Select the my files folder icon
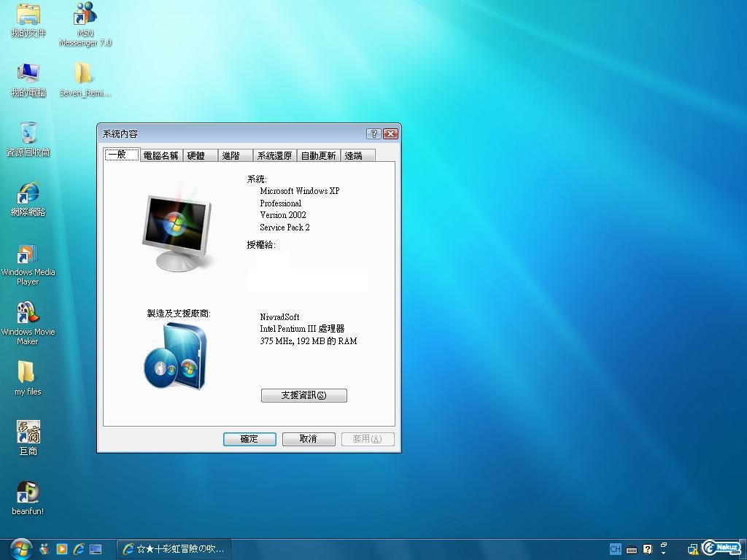Viewport: 747px width, 560px height. [28, 378]
